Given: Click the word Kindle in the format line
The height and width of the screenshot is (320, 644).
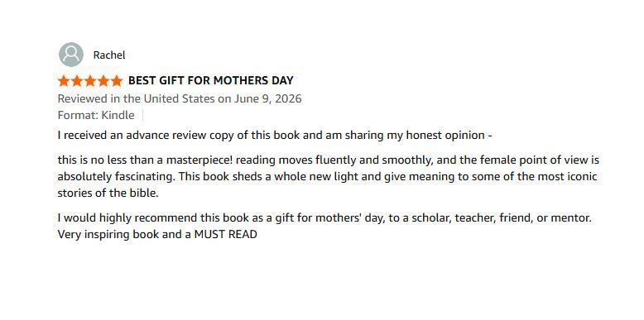Looking at the screenshot, I should [118, 115].
